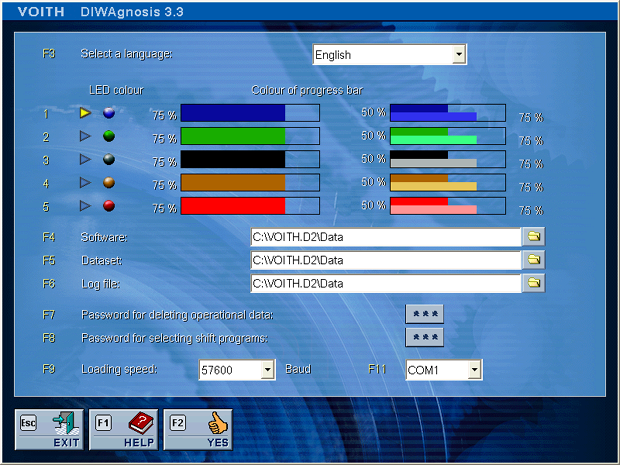Screen dimensions: 620x465
Task: Click the green 75 % single progress bar
Action: [250, 136]
